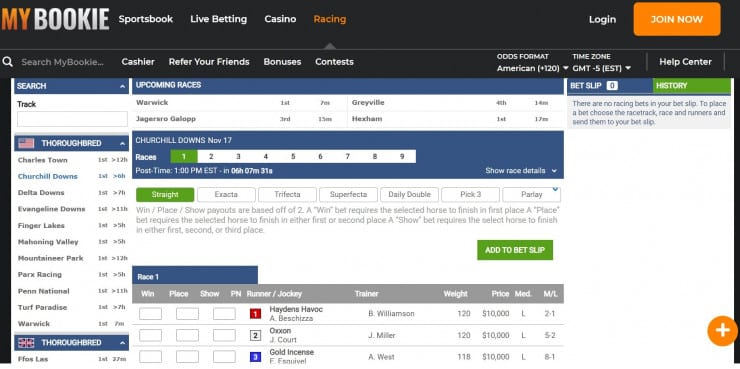The image size is (740, 369).
Task: Click the Search MyBookie field
Action: tap(62, 62)
